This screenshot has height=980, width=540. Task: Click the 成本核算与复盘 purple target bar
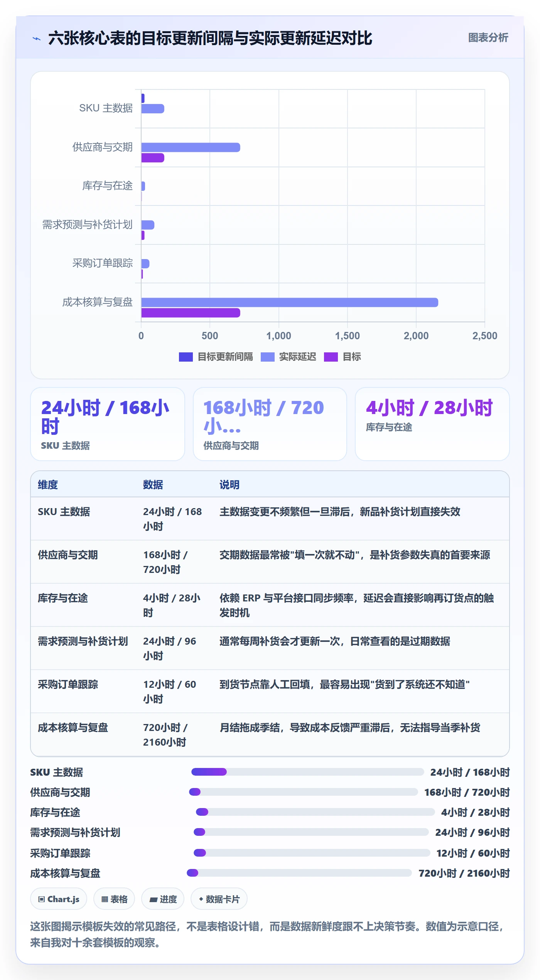[x=191, y=313]
